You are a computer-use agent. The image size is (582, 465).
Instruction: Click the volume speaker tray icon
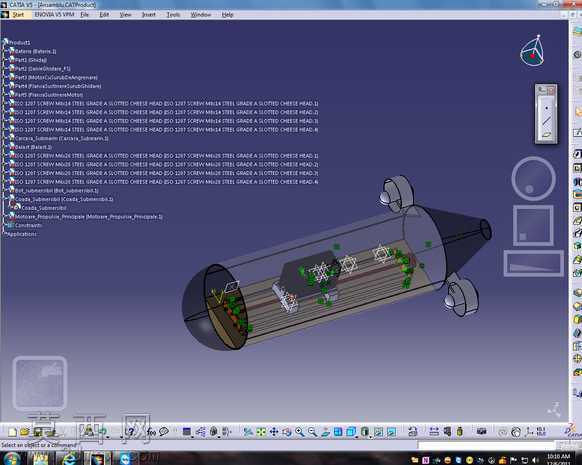pyautogui.click(x=535, y=461)
